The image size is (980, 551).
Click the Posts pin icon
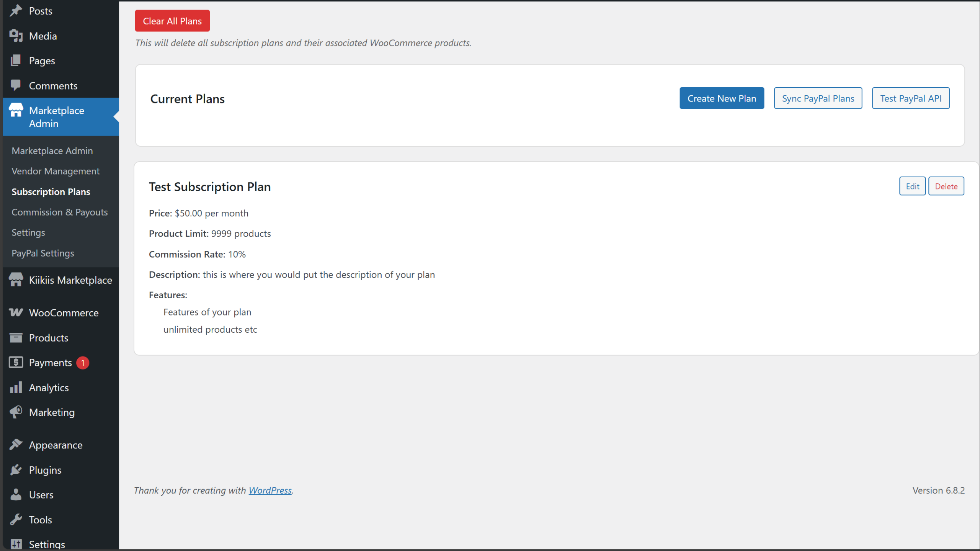16,11
